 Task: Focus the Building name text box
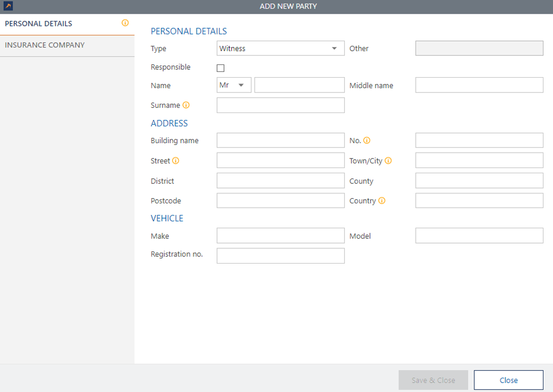280,141
